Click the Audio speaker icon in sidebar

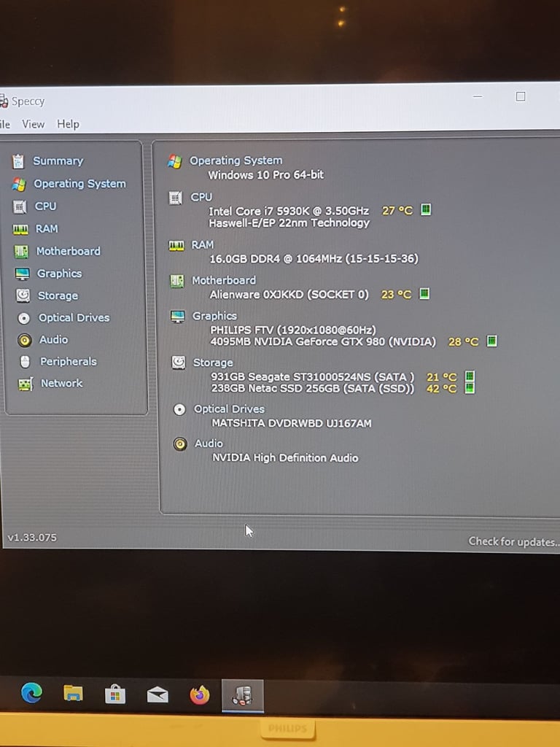pos(24,340)
